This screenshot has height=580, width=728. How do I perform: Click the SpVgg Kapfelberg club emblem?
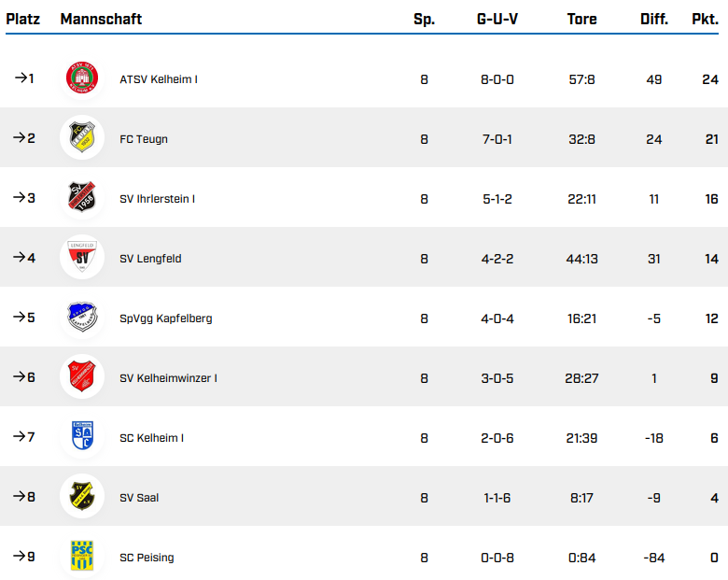[82, 318]
